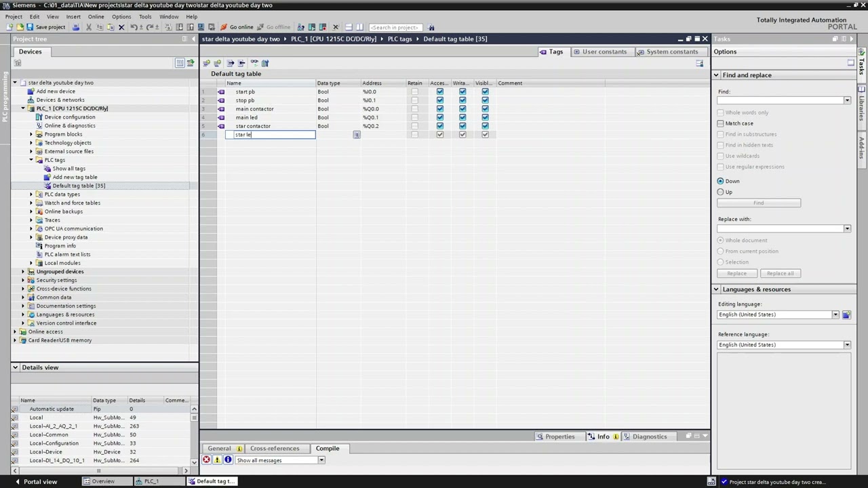The image size is (868, 488).
Task: Click the Delete X toolbar icon
Action: 121,27
